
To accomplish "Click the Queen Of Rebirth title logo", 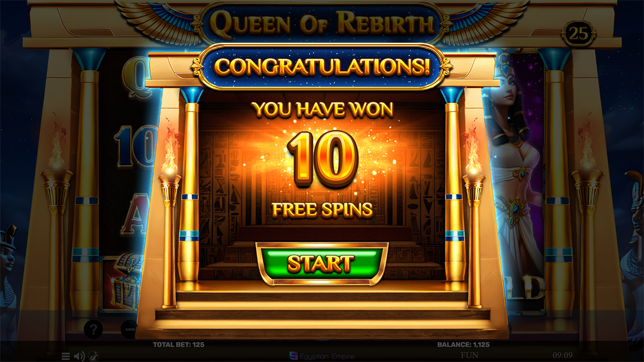I will [x=322, y=24].
